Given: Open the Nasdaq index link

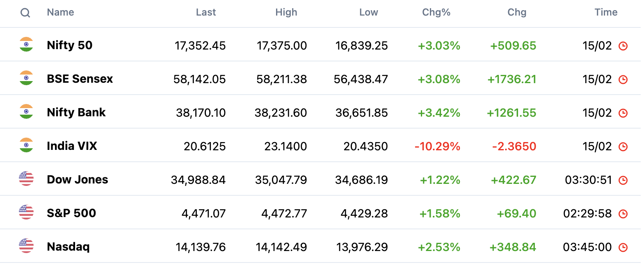Looking at the screenshot, I should pyautogui.click(x=68, y=247).
